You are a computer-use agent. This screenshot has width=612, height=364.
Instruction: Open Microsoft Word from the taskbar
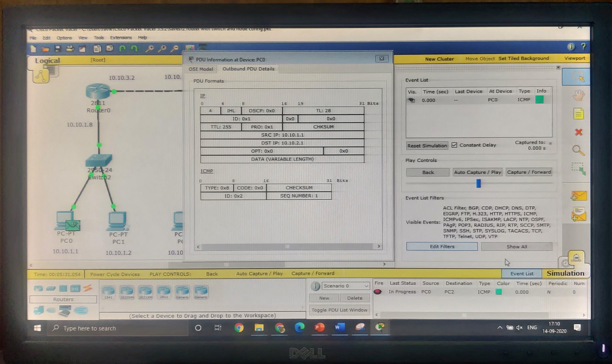coord(339,327)
